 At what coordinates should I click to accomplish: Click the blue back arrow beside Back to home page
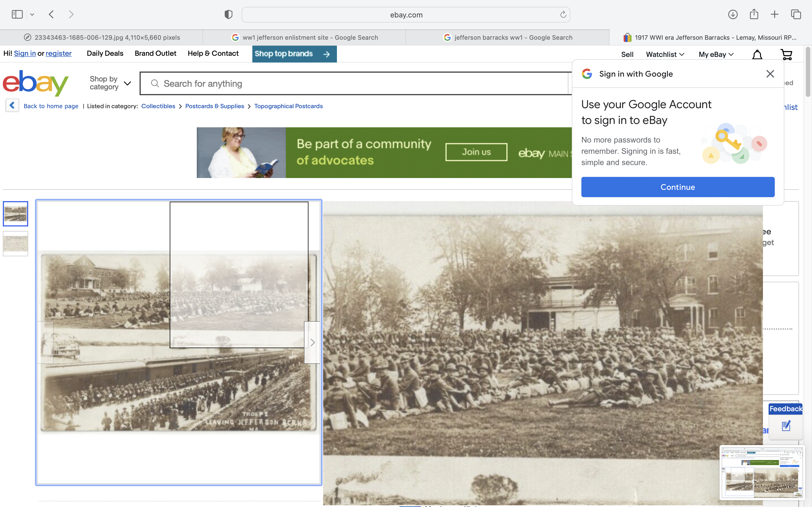pyautogui.click(x=12, y=106)
